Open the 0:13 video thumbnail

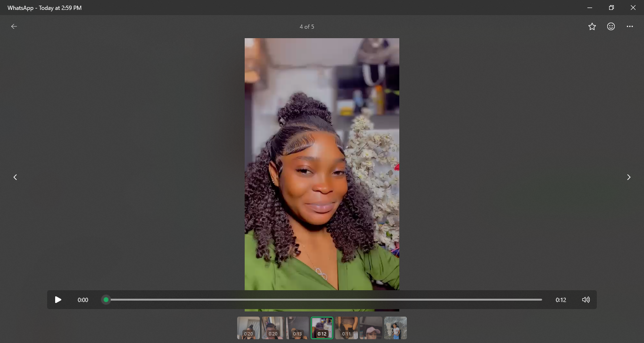[297, 328]
